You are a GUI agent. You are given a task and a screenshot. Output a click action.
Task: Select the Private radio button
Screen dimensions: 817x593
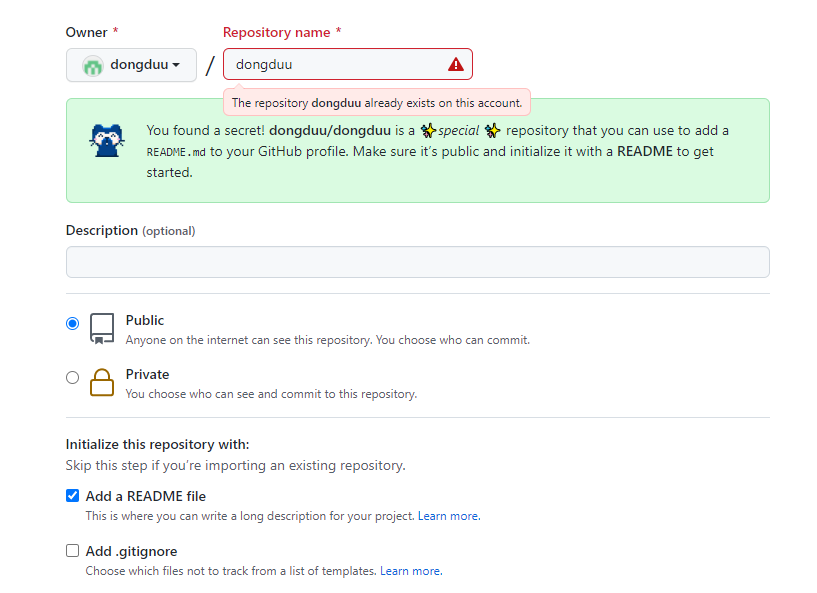[72, 377]
